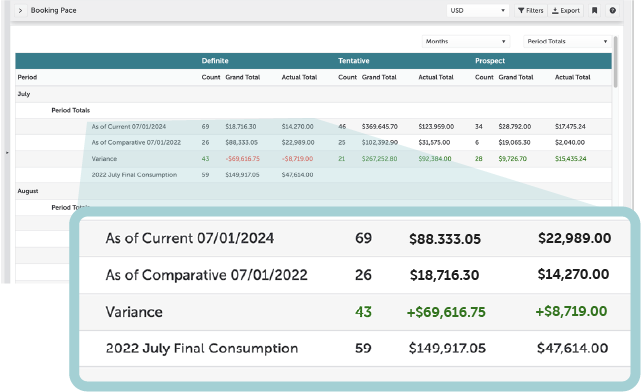Image resolution: width=641 pixels, height=392 pixels.
Task: Select the Prospect column group header
Action: (x=490, y=61)
